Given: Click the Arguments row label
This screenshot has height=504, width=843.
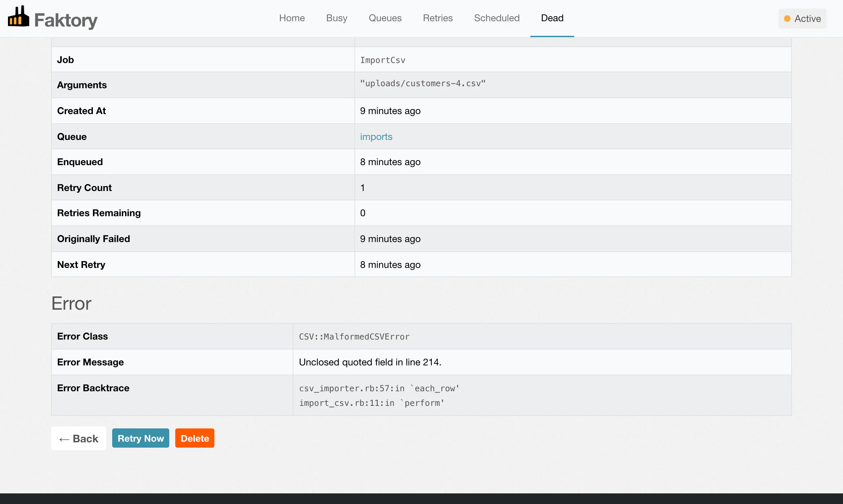Looking at the screenshot, I should point(82,85).
